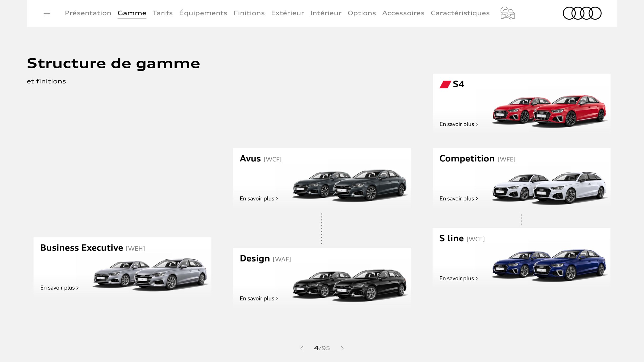Click the Design [WAF] title

(x=265, y=259)
